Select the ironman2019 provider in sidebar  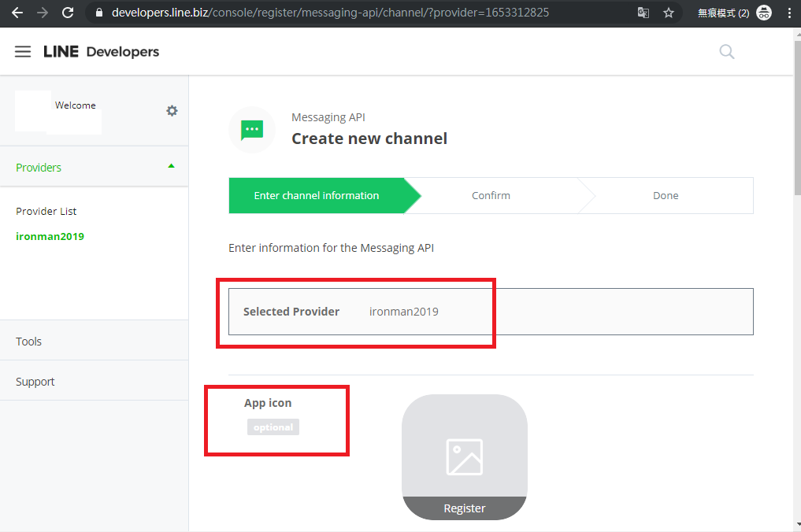pos(50,236)
